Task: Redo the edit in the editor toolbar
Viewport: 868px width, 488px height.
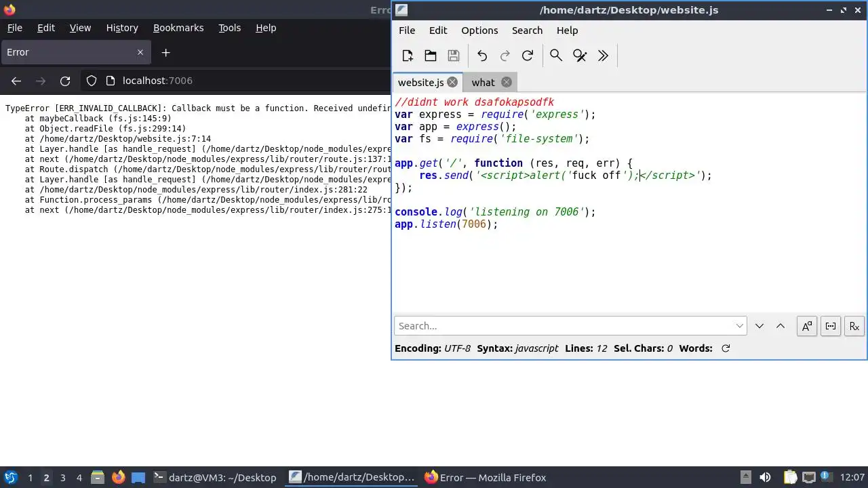Action: click(x=505, y=56)
